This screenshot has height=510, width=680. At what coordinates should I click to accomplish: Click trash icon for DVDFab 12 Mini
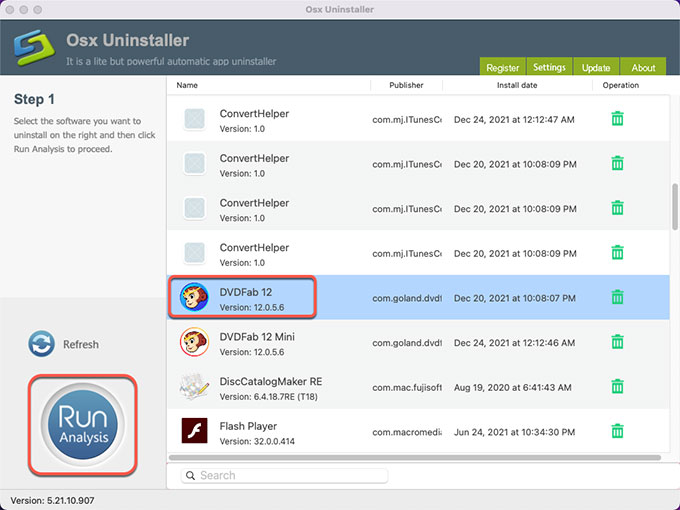point(617,342)
